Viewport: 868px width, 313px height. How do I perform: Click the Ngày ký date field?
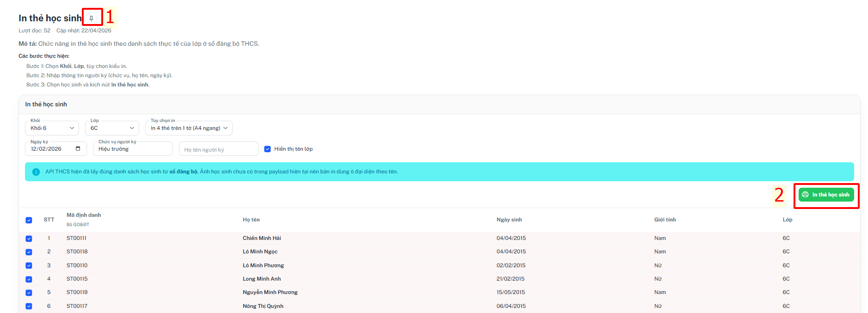pyautogui.click(x=55, y=149)
